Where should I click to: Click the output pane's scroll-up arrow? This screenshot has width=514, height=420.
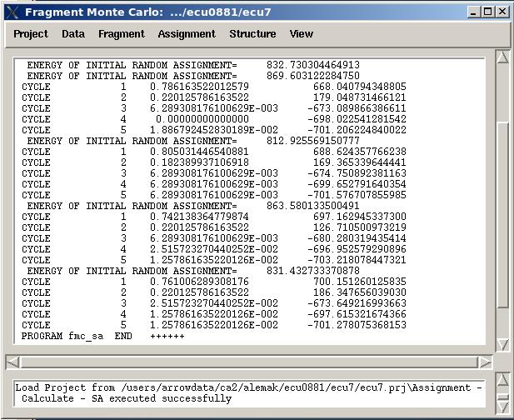pos(502,57)
